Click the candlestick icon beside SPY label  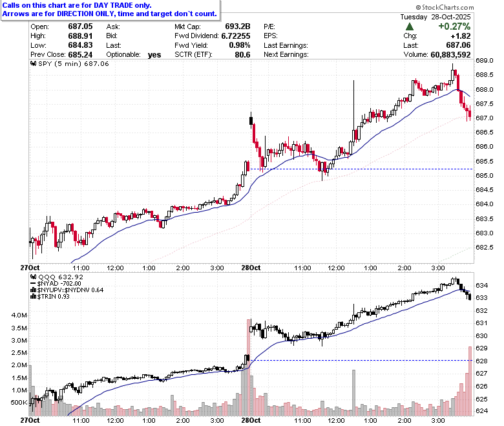[x=34, y=63]
